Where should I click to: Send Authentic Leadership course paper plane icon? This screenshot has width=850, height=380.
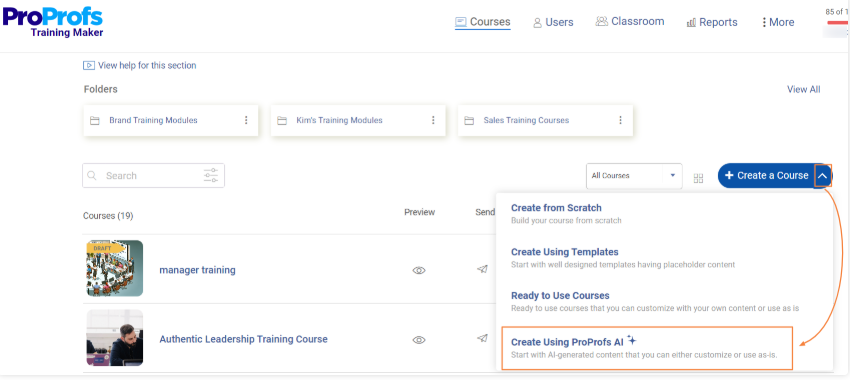(482, 338)
